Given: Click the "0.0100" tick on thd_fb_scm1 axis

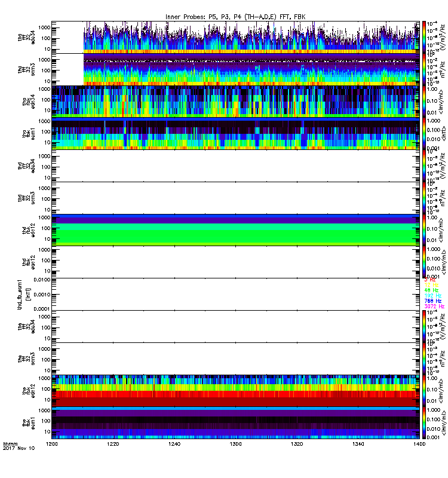Looking at the screenshot, I should coord(41,280).
